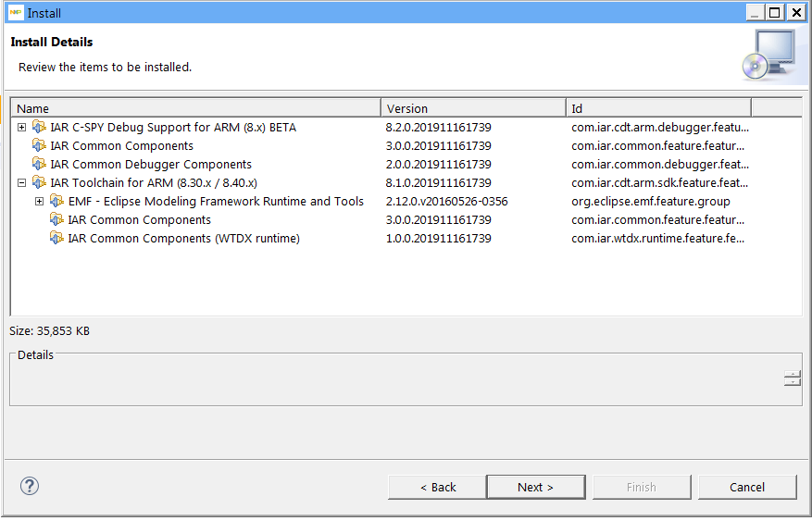Proceed with the Next button
This screenshot has height=521, width=812.
pyautogui.click(x=536, y=487)
